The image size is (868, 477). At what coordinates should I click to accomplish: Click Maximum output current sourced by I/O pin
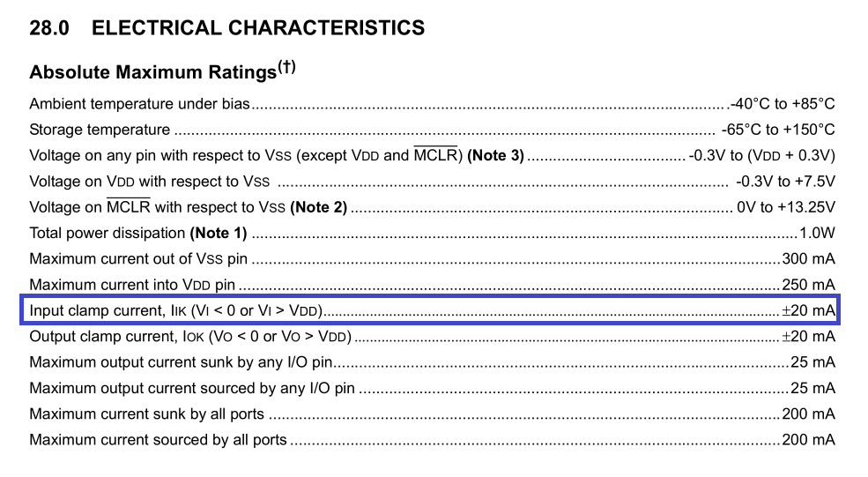192,388
